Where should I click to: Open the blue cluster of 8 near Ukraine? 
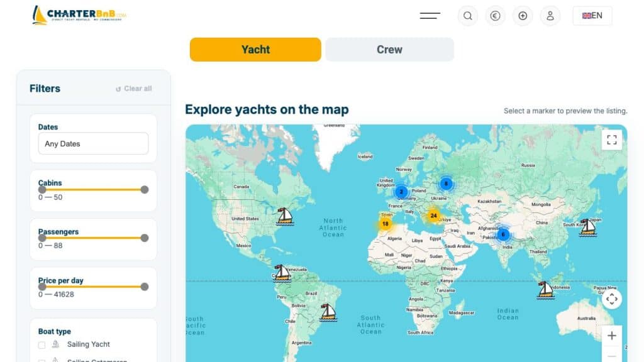(446, 184)
